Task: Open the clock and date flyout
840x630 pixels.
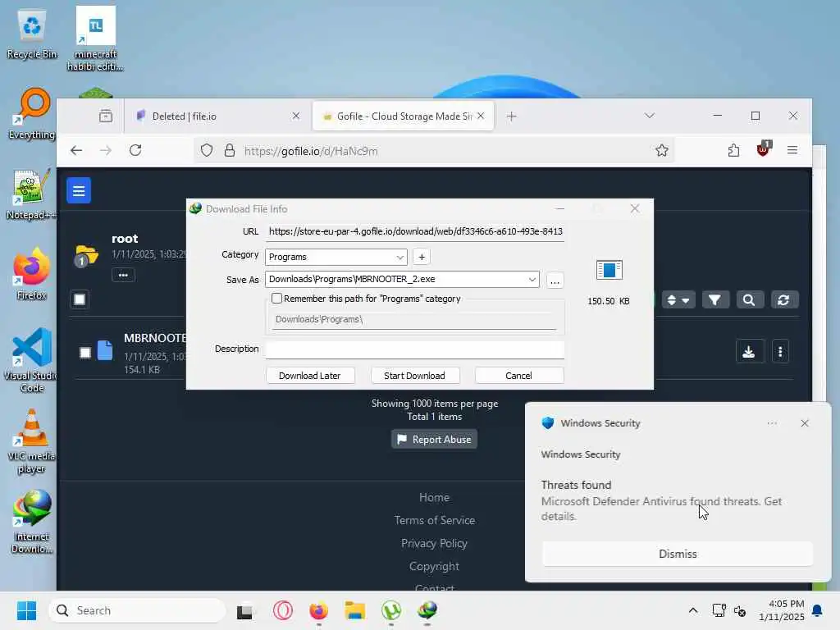Action: (x=781, y=610)
